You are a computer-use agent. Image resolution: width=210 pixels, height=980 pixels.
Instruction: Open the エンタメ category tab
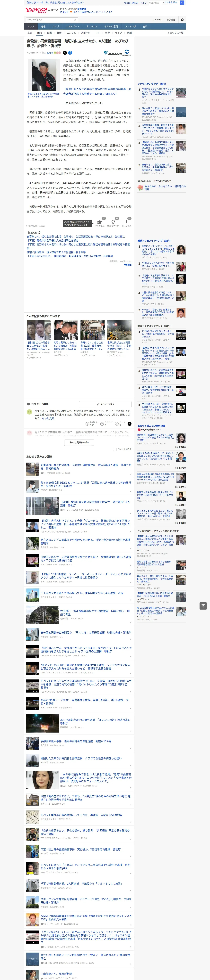pyautogui.click(x=71, y=33)
